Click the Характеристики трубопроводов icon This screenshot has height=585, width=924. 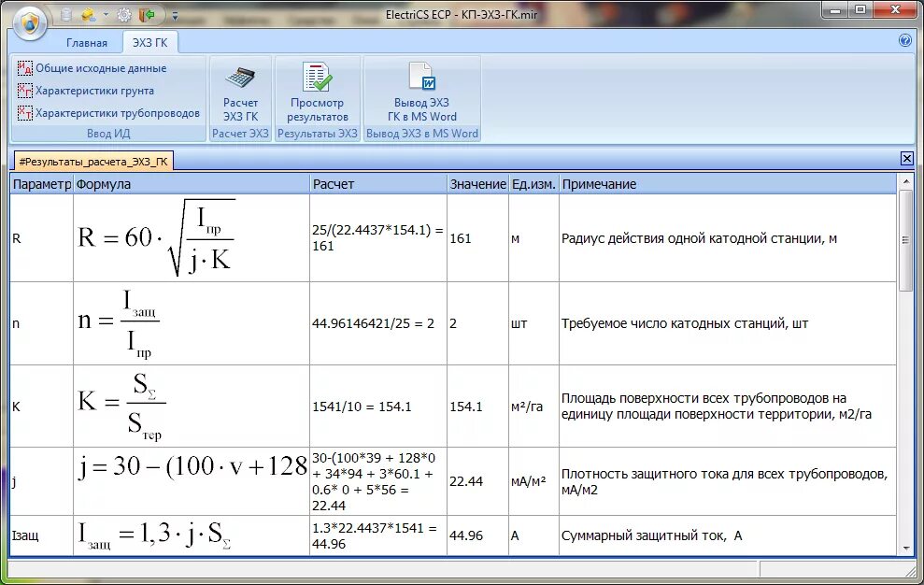point(24,113)
